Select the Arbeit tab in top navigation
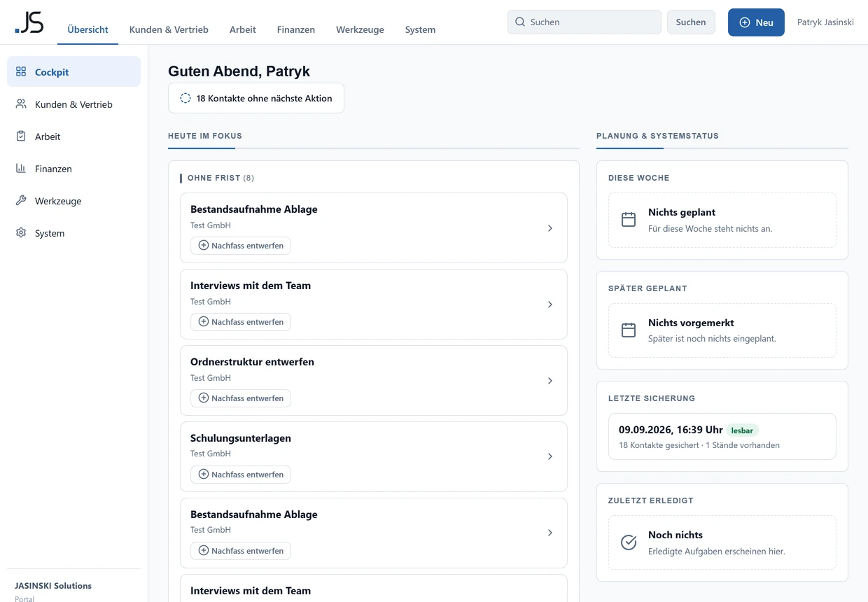This screenshot has height=602, width=868. (243, 29)
